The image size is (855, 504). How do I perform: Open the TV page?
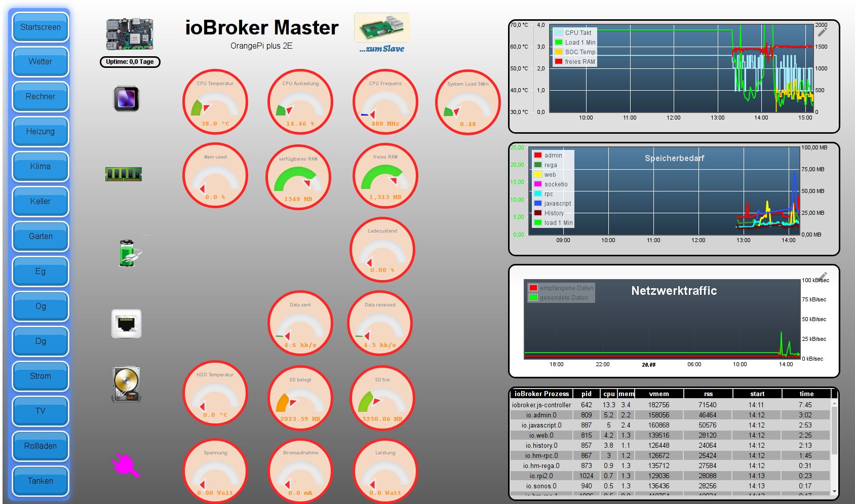41,411
